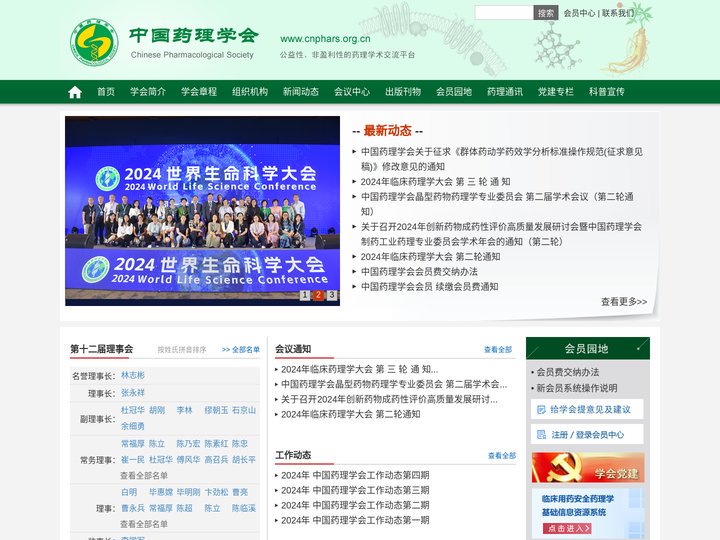Click 查看更多>> in latest news
The image size is (720, 540).
pyautogui.click(x=624, y=302)
